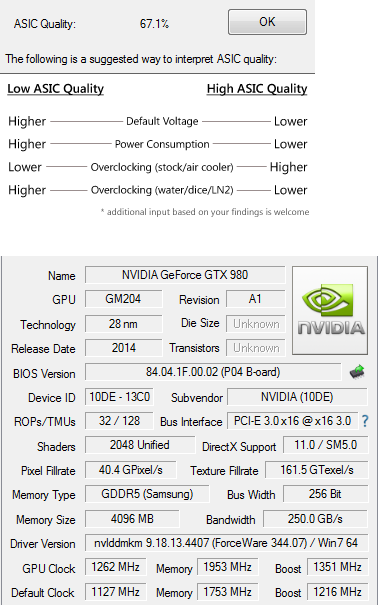The width and height of the screenshot is (378, 605).
Task: Click the Subvendor field NVIDIA (10DE)
Action: point(297,397)
